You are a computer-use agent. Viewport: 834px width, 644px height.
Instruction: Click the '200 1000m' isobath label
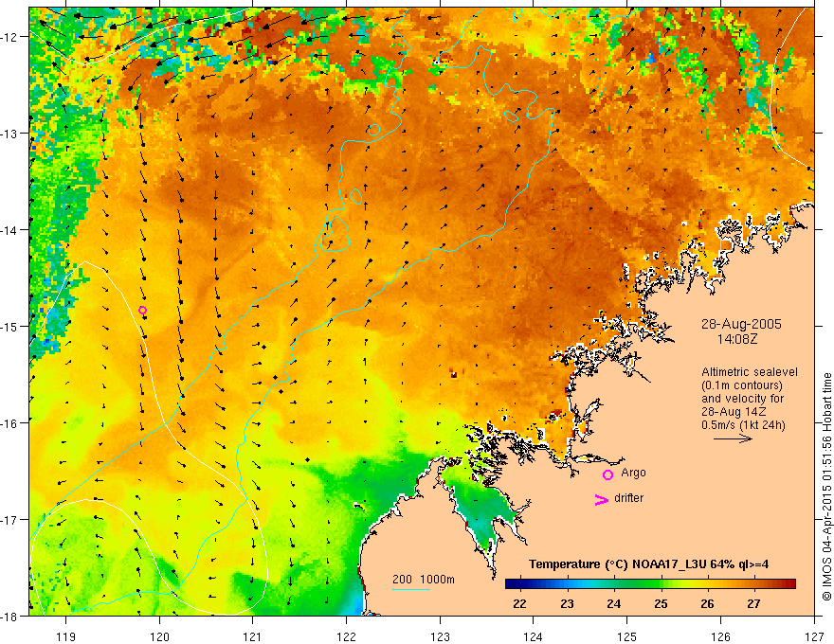(x=424, y=580)
